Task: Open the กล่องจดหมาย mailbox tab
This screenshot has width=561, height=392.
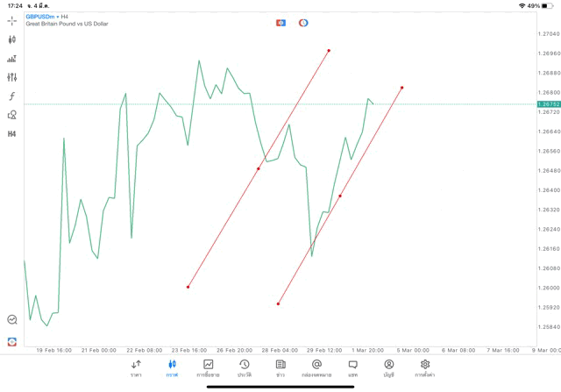Action: pyautogui.click(x=316, y=367)
